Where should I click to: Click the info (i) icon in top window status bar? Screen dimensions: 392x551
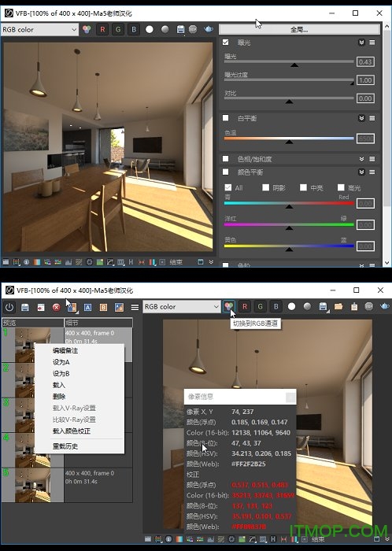[26, 262]
